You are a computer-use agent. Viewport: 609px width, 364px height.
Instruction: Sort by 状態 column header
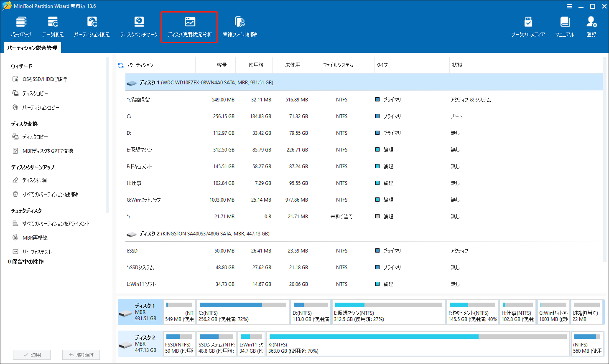pyautogui.click(x=457, y=65)
